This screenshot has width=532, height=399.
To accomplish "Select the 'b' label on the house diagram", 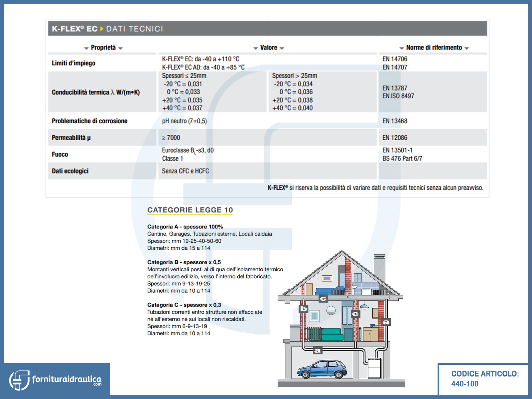I will coord(304,309).
